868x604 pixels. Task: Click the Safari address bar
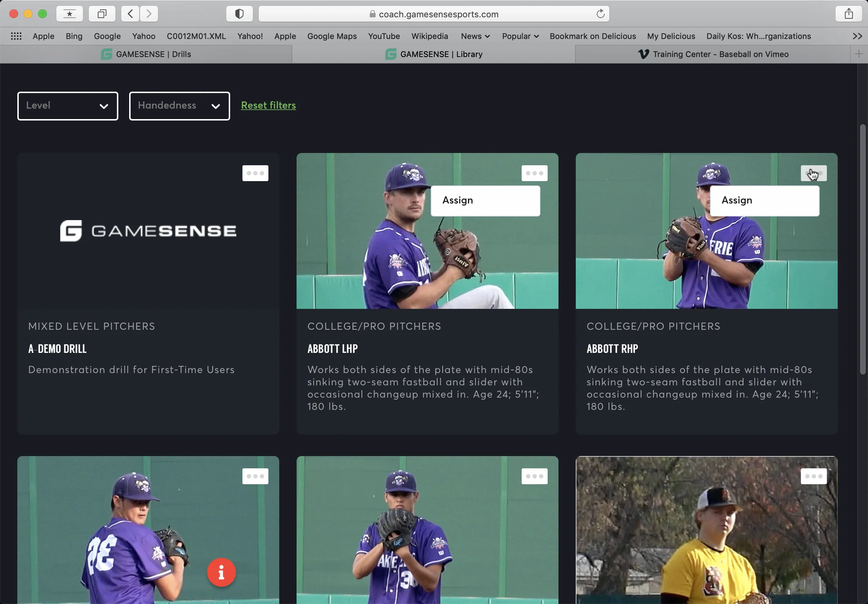click(x=434, y=14)
